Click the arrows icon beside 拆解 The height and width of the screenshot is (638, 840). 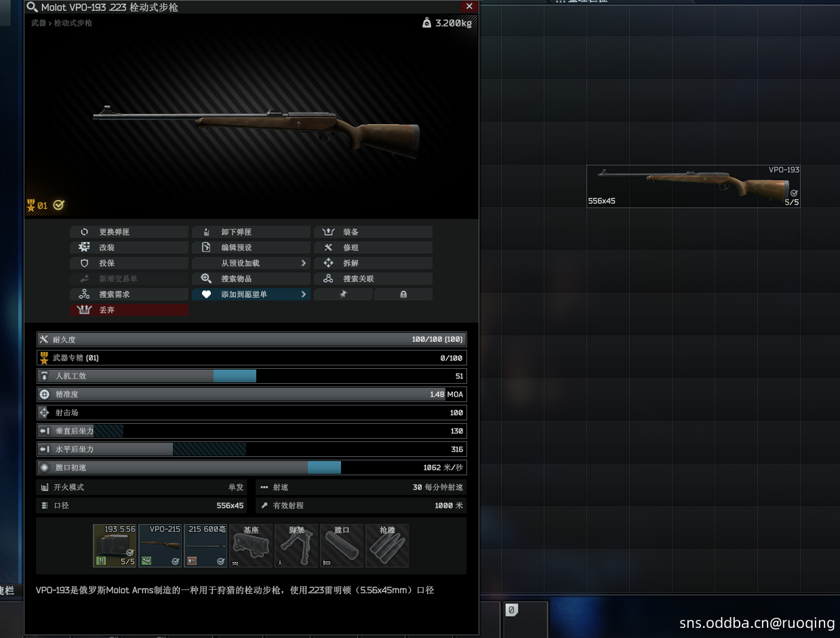point(328,263)
